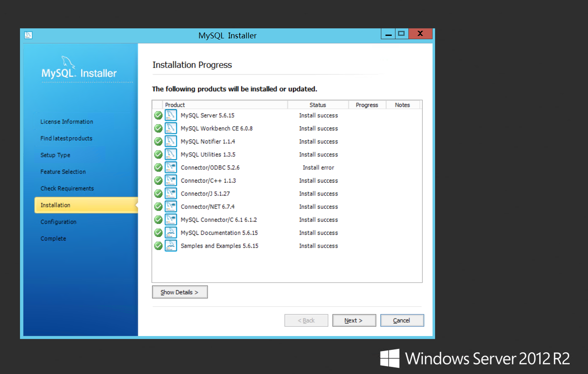This screenshot has height=374, width=588.
Task: Click green check beside Connector/C++ 1.1.3
Action: tap(158, 181)
